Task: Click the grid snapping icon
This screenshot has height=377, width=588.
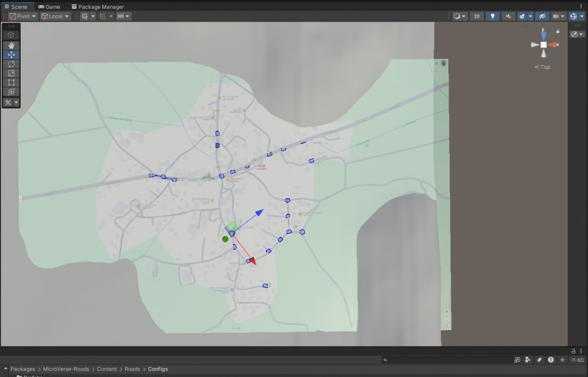Action: coord(103,16)
